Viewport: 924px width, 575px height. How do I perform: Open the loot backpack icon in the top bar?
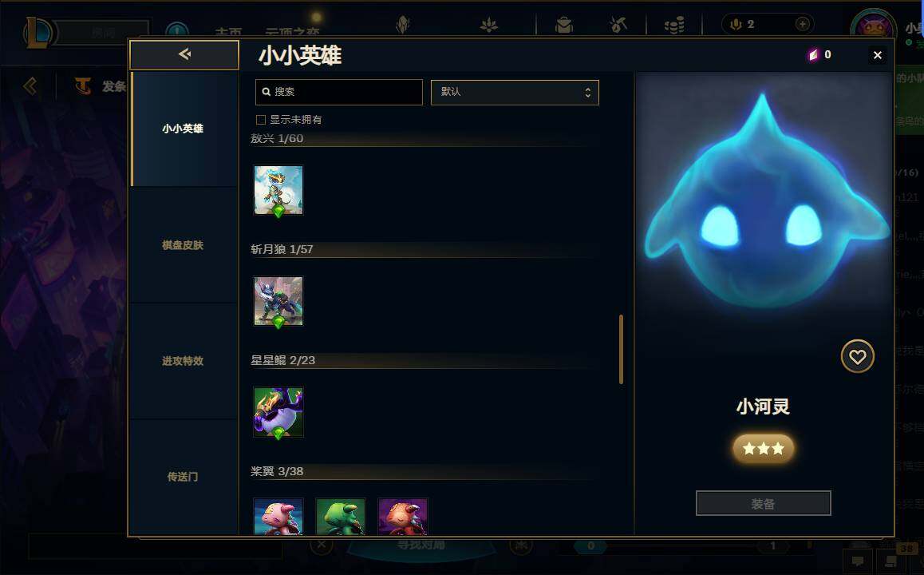564,25
